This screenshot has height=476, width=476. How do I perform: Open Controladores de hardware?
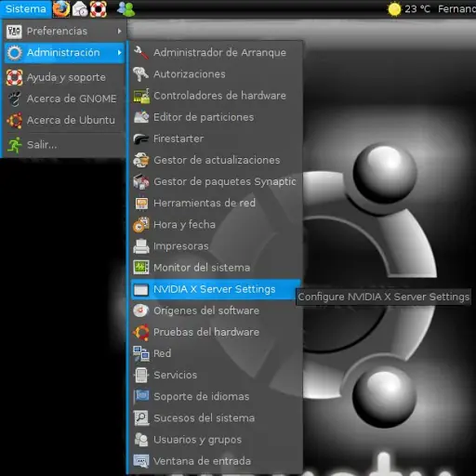(216, 96)
